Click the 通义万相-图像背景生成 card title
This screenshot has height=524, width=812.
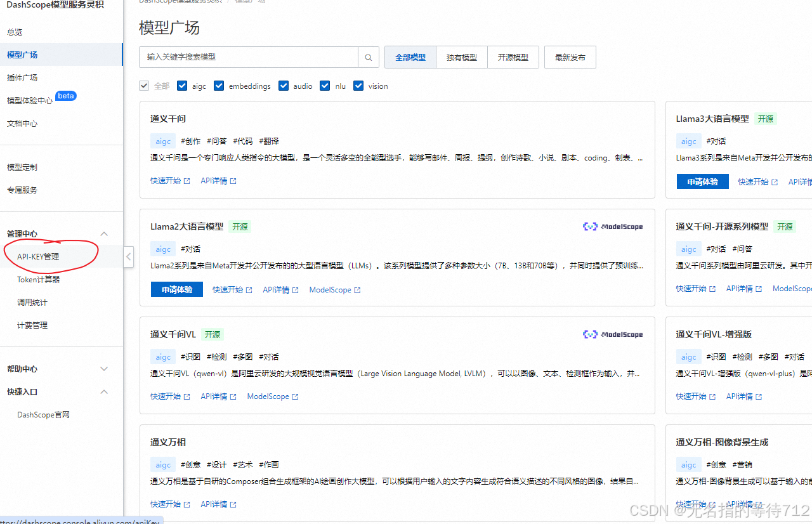pyautogui.click(x=722, y=442)
